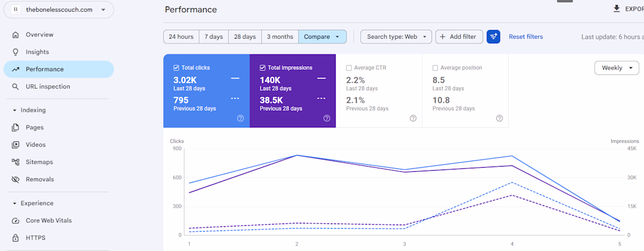Viewport: 644px width, 251px height.
Task: Click the URL inspection magnifier icon
Action: coord(15,87)
